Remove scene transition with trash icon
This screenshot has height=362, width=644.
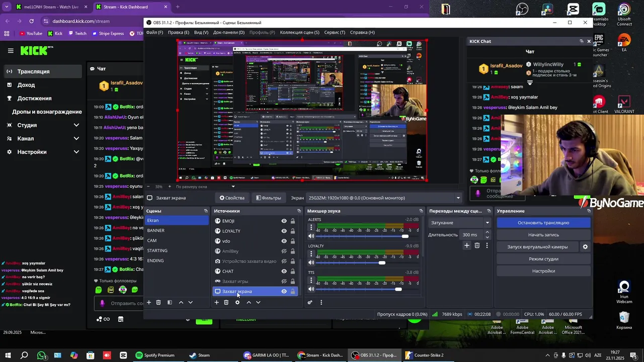click(477, 245)
